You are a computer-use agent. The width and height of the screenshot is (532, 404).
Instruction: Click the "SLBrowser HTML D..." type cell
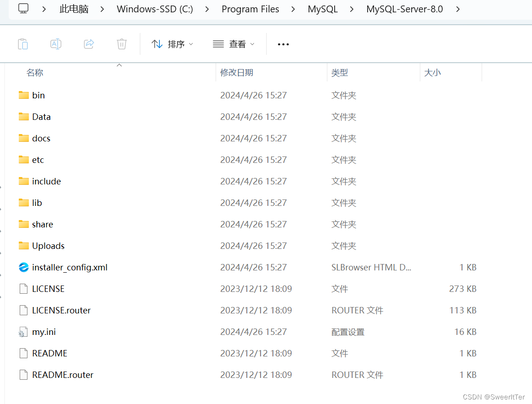371,267
